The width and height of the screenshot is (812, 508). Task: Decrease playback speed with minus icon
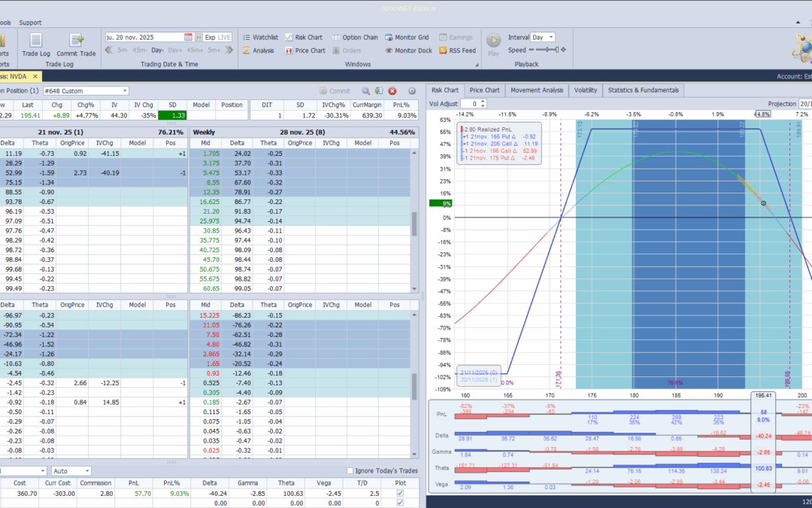[532, 50]
